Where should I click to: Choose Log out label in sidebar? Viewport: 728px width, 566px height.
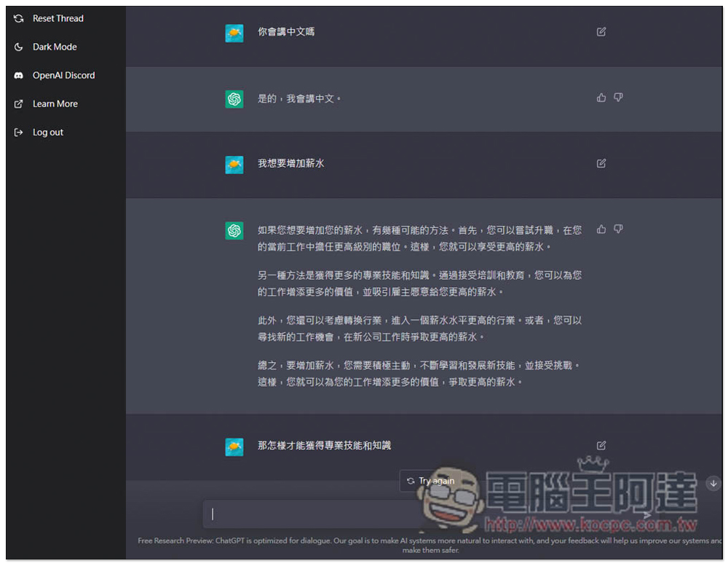(48, 132)
